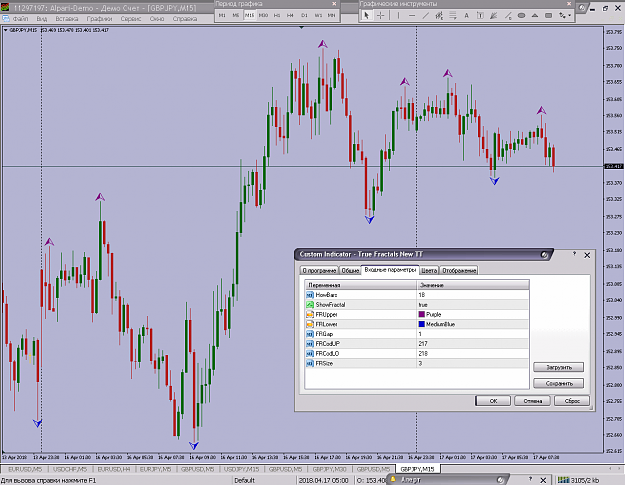Click the Отмена button
Image resolution: width=625 pixels, height=485 pixels.
(x=533, y=401)
